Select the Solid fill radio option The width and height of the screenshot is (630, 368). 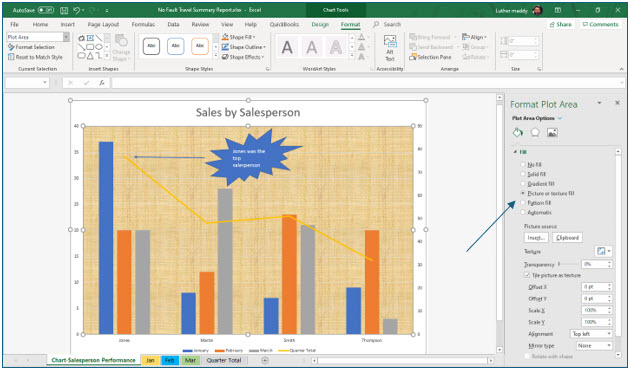[x=523, y=174]
